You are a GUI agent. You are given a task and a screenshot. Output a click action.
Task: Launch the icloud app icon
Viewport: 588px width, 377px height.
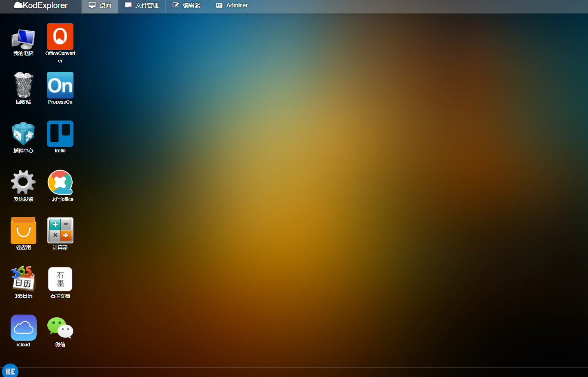tap(23, 328)
